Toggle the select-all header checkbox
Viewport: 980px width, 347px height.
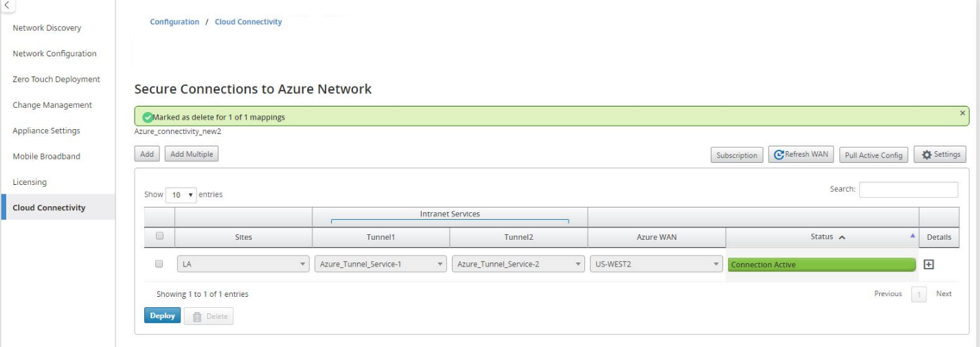click(159, 236)
